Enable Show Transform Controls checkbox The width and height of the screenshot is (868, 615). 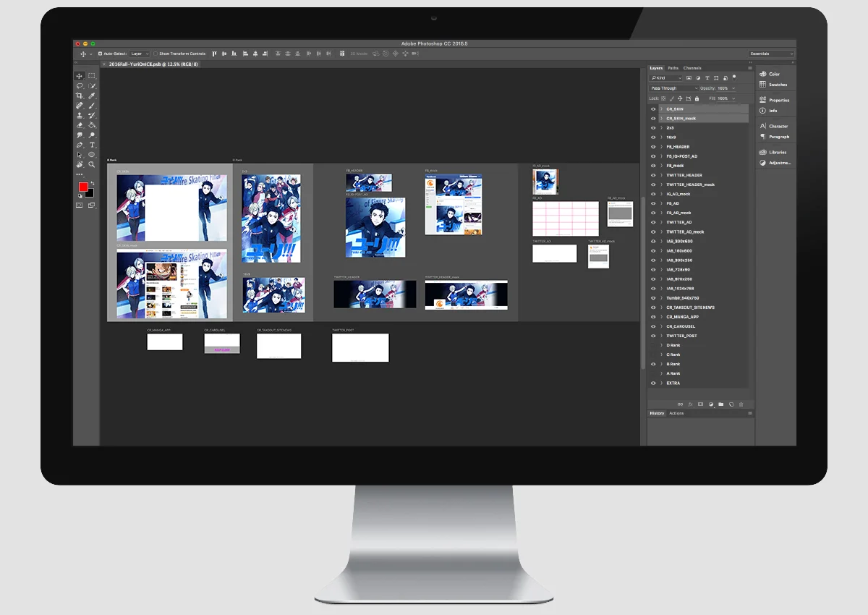click(156, 54)
